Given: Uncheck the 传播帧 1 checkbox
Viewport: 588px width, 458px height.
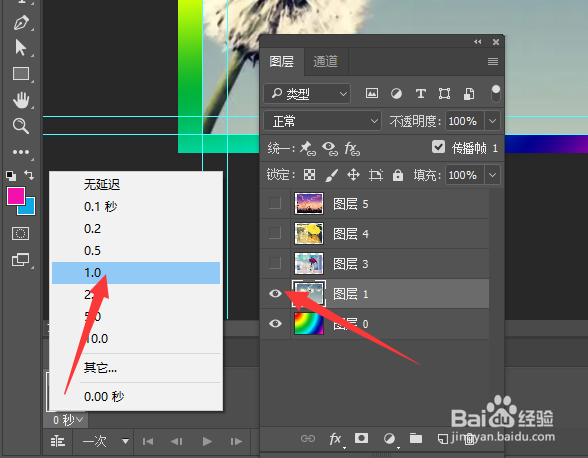Looking at the screenshot, I should click(438, 147).
